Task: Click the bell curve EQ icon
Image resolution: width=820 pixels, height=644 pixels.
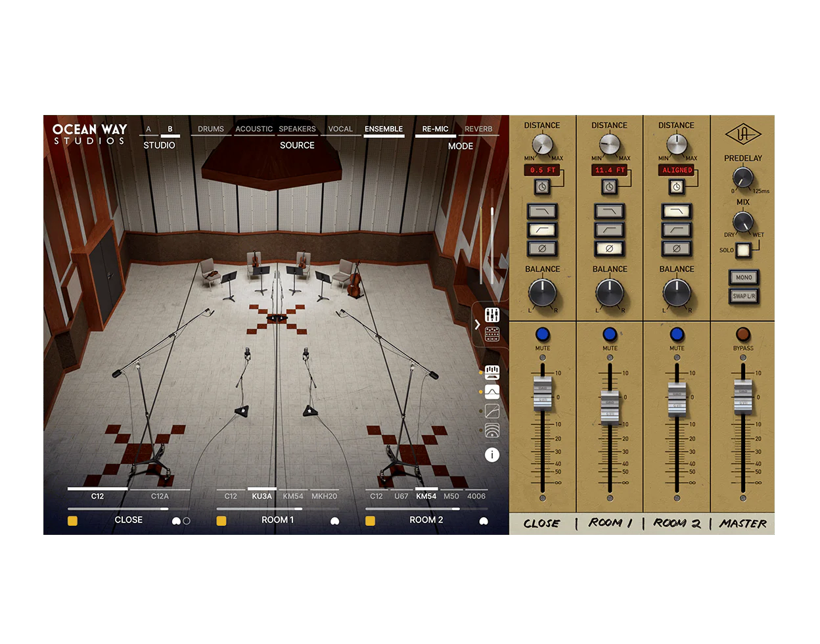Action: point(492,392)
